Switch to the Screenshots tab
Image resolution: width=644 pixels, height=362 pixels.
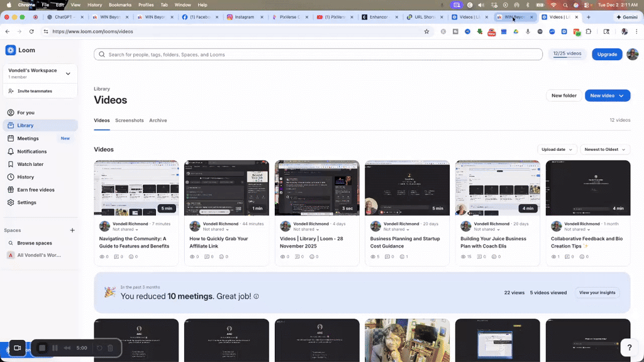130,120
